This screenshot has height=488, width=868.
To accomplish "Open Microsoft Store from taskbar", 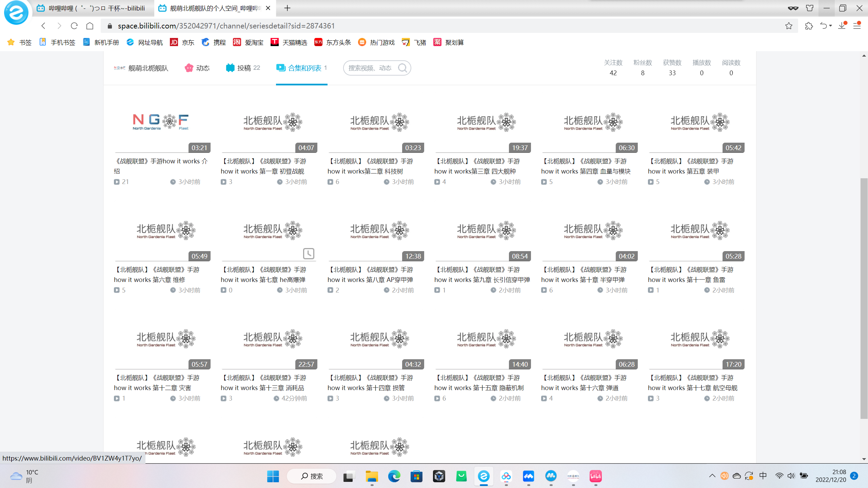I will tap(416, 476).
